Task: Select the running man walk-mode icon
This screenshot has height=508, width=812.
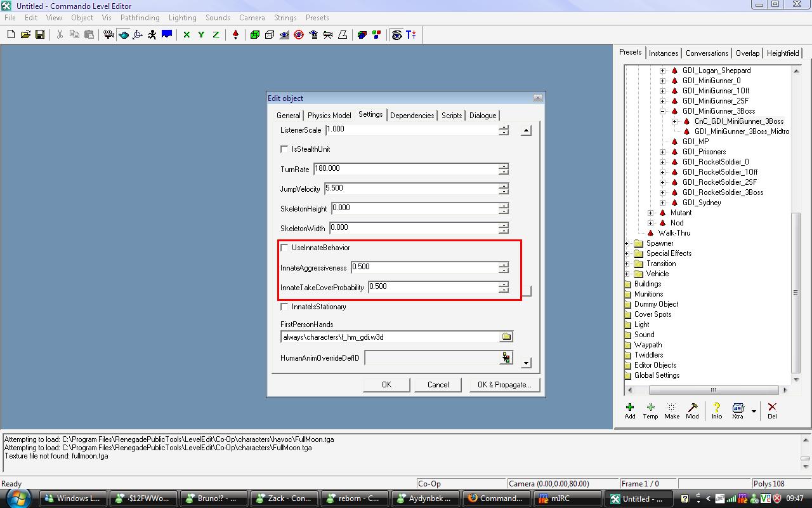Action: click(152, 35)
